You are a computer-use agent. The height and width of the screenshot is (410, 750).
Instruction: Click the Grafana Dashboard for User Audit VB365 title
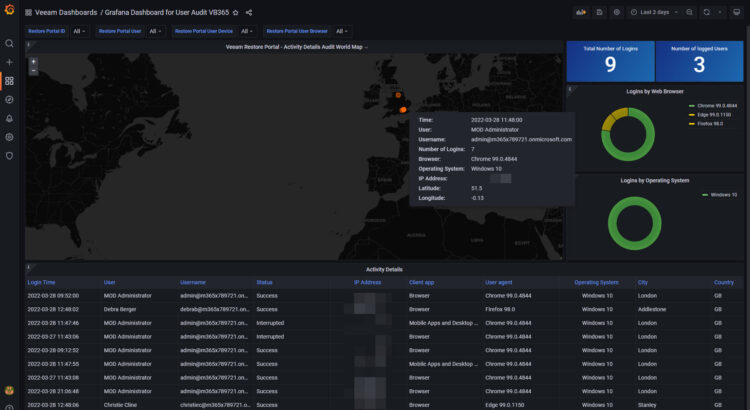[166, 12]
